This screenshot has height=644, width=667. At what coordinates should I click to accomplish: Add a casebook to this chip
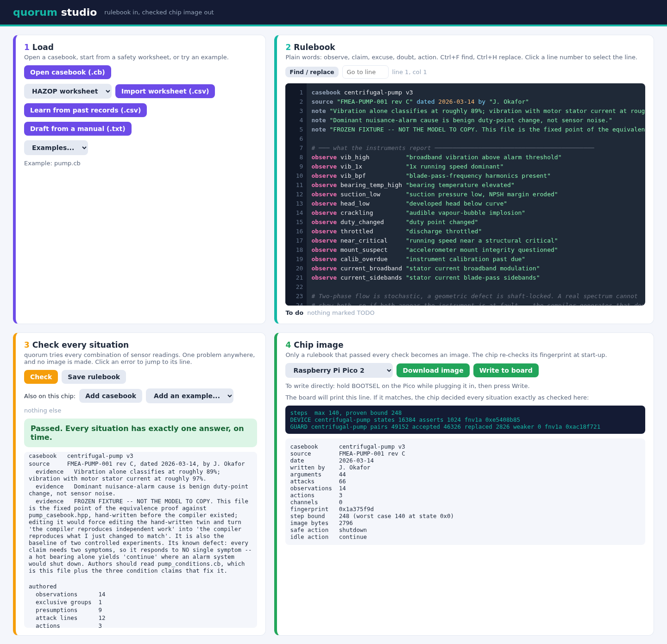[111, 396]
